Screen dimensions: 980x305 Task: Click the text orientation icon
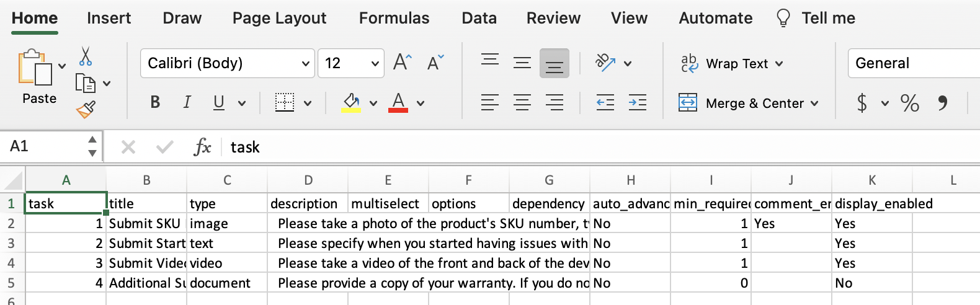coord(605,63)
